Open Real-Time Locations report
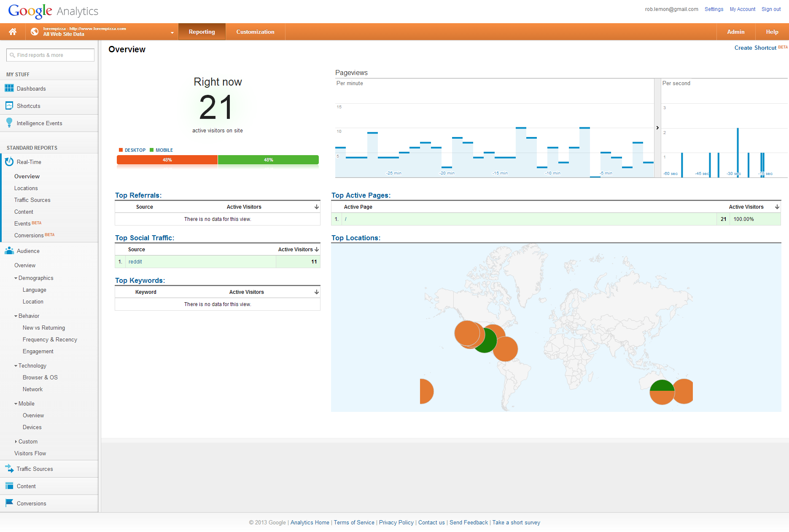Image resolution: width=789 pixels, height=532 pixels. (x=26, y=188)
